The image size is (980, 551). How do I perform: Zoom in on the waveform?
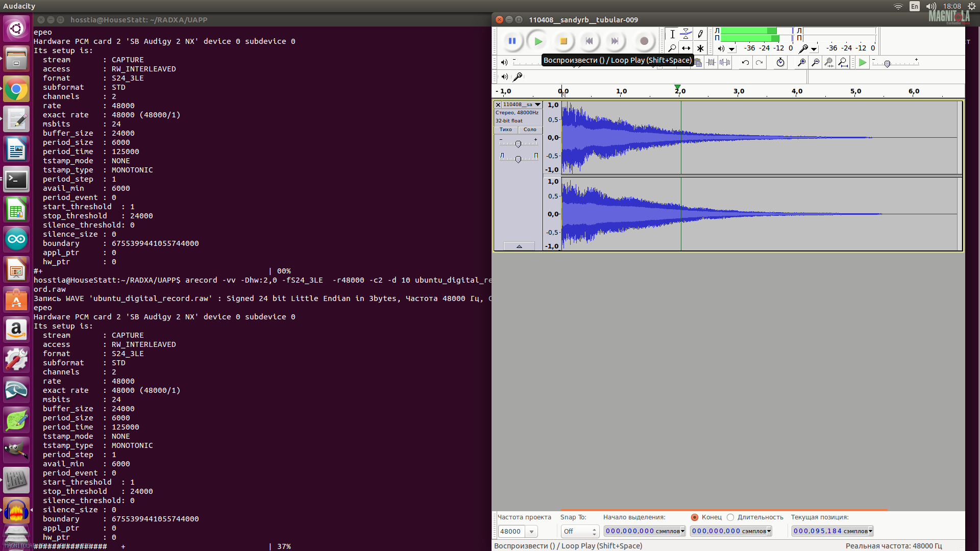(x=801, y=62)
